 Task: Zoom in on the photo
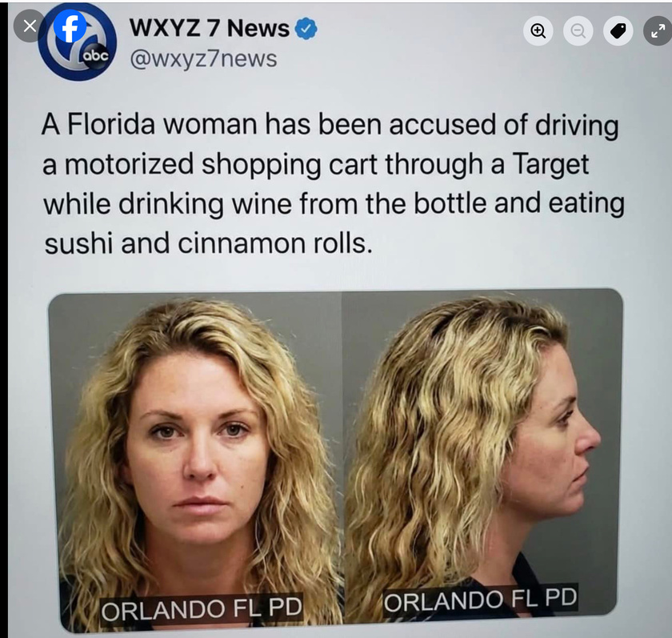pyautogui.click(x=538, y=31)
